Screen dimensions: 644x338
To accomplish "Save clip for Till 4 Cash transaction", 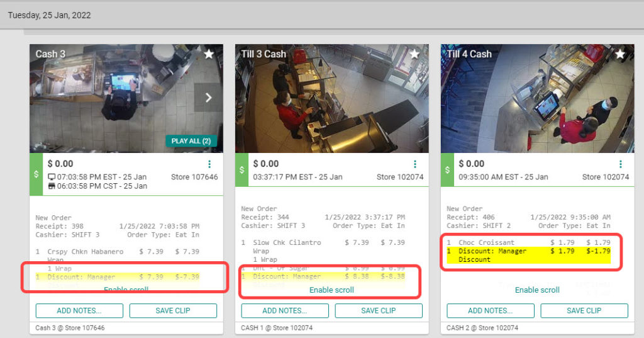I will point(584,310).
